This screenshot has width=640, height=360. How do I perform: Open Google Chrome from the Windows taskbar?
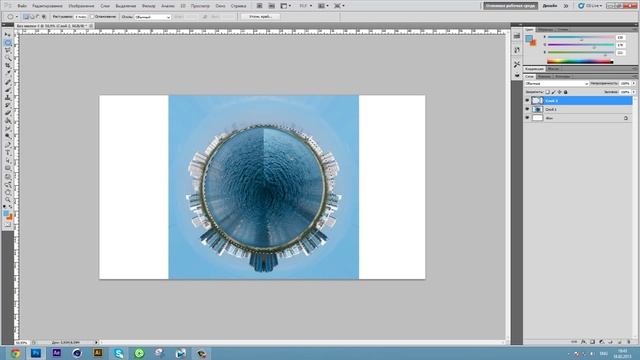(x=16, y=353)
